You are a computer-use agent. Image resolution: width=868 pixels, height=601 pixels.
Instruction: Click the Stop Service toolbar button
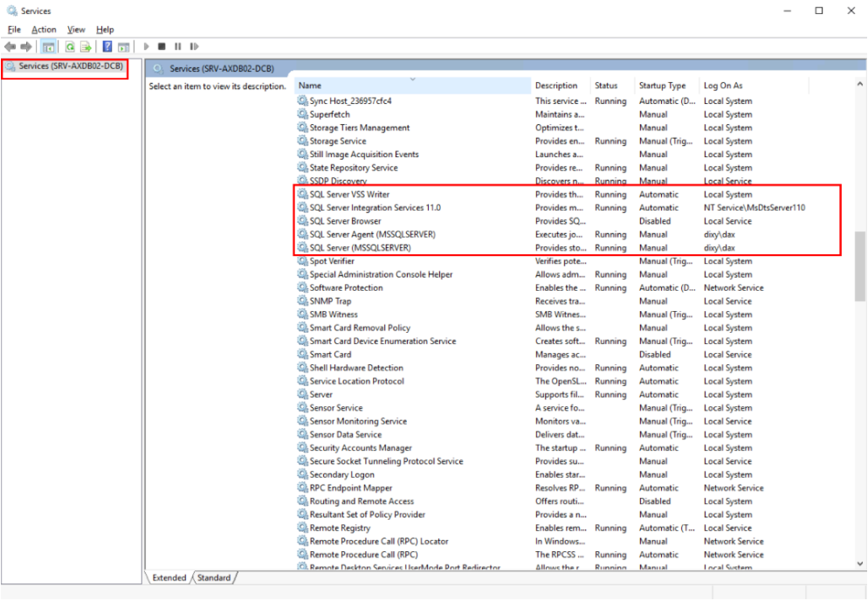[x=162, y=46]
